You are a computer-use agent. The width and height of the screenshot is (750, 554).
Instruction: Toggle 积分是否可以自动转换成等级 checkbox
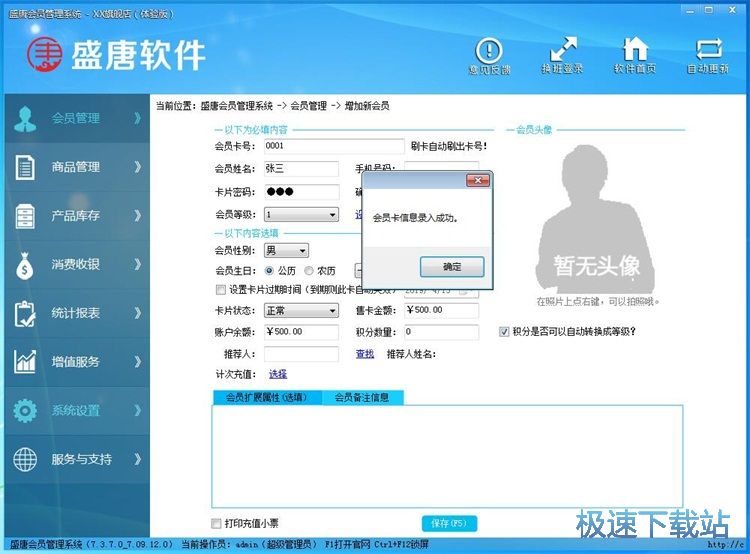504,332
